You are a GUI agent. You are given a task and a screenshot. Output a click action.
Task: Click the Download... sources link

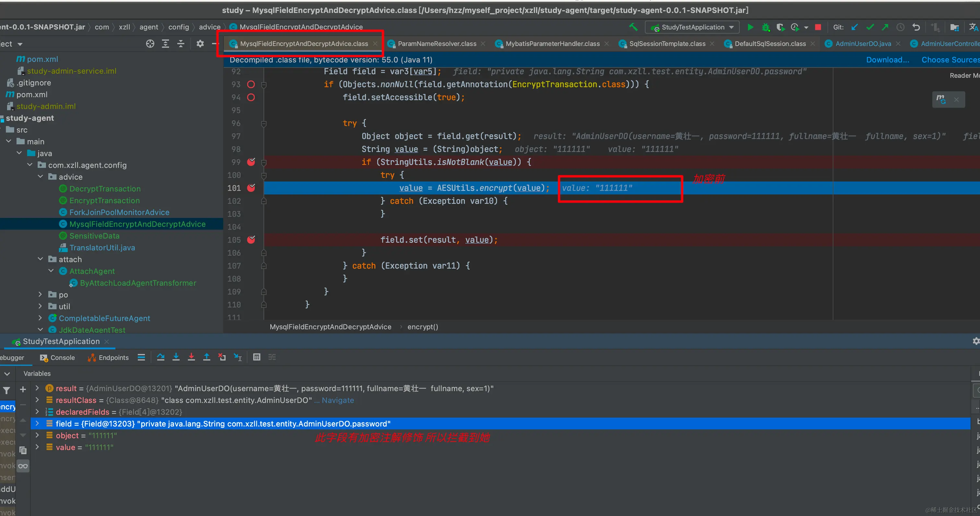pyautogui.click(x=888, y=60)
